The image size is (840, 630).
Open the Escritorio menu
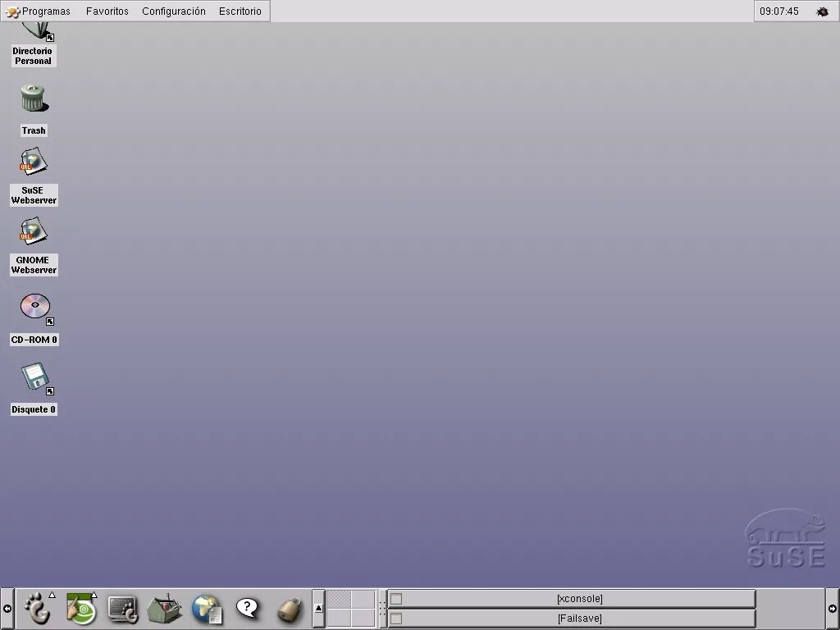coord(240,11)
